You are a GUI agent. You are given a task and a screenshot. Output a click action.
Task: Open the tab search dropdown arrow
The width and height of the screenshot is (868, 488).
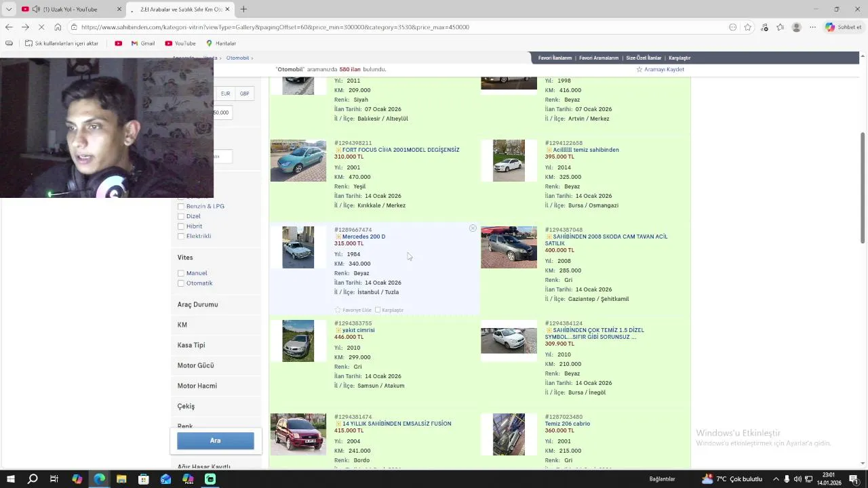pyautogui.click(x=9, y=9)
